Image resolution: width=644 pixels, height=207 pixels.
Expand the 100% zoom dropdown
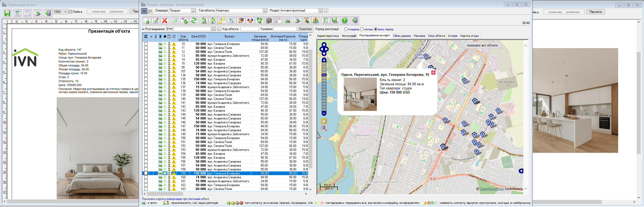point(65,12)
